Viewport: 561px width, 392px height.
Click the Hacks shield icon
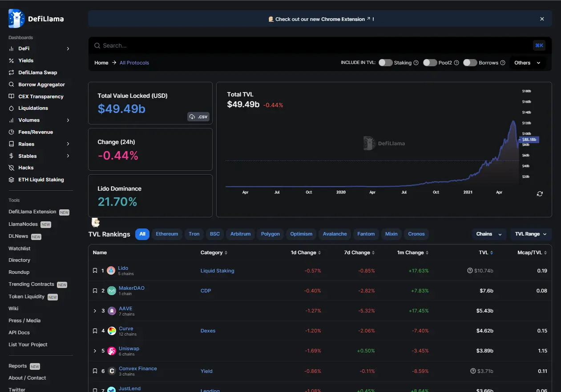(12, 168)
